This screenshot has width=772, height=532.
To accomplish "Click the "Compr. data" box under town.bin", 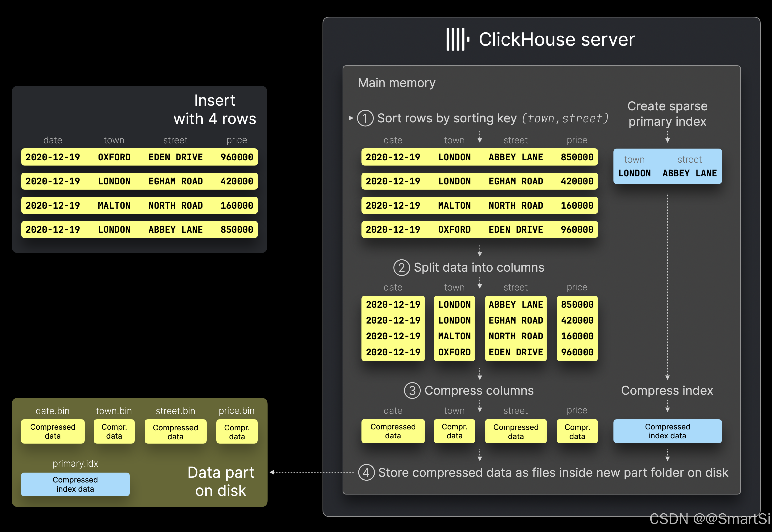I will pos(114,431).
